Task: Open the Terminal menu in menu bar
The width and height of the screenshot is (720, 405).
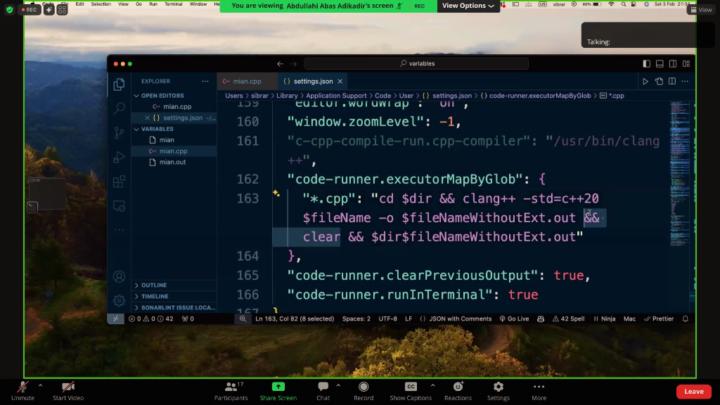Action: tap(171, 4)
